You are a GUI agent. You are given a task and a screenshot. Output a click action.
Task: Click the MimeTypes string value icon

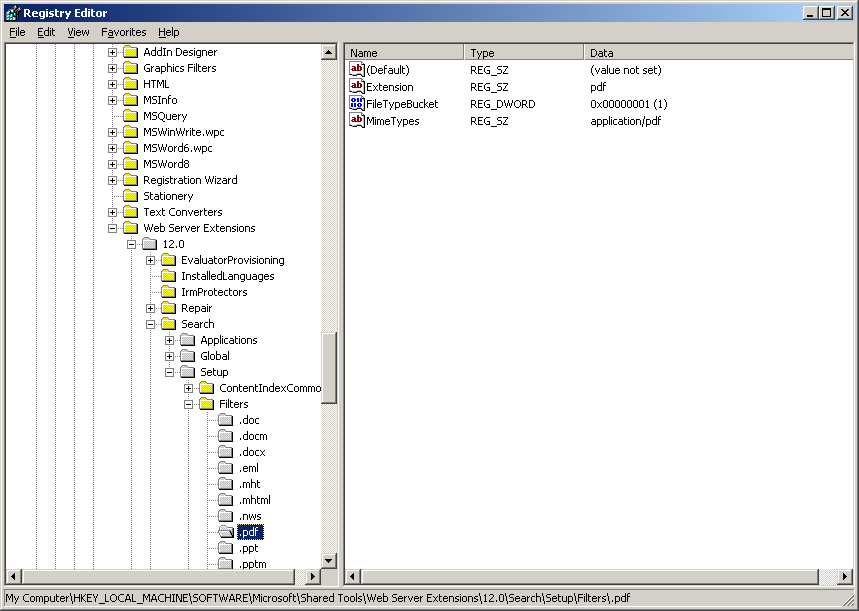[x=357, y=121]
